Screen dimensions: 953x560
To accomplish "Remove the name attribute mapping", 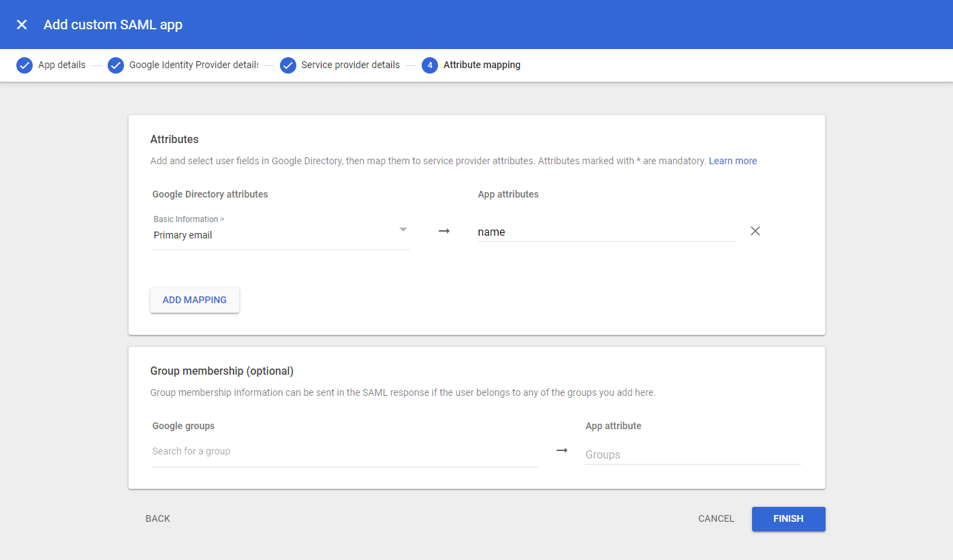I will click(x=755, y=231).
